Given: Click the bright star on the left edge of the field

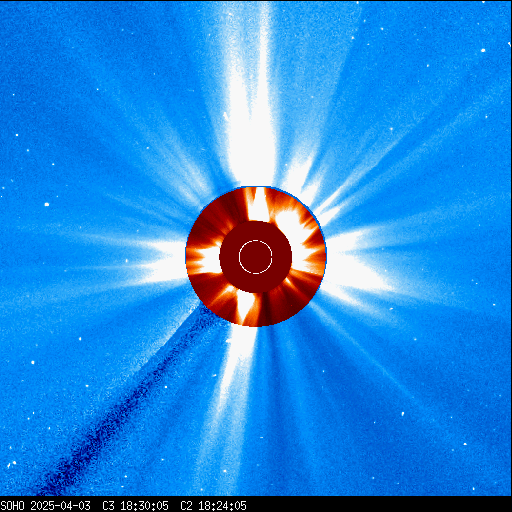Looking at the screenshot, I should [x=47, y=204].
